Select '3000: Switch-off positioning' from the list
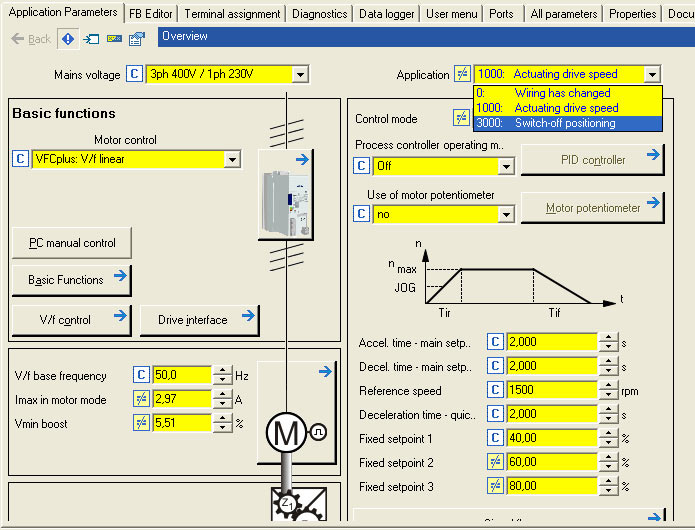The image size is (695, 530). 565,123
